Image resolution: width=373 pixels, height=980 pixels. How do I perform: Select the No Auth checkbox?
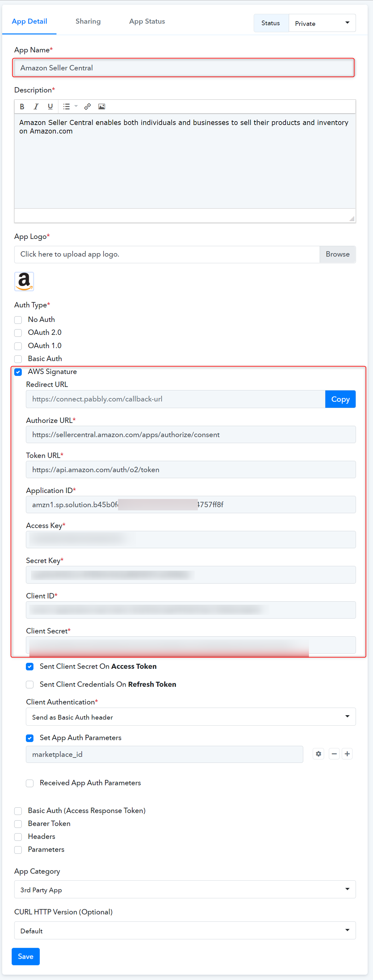18,319
